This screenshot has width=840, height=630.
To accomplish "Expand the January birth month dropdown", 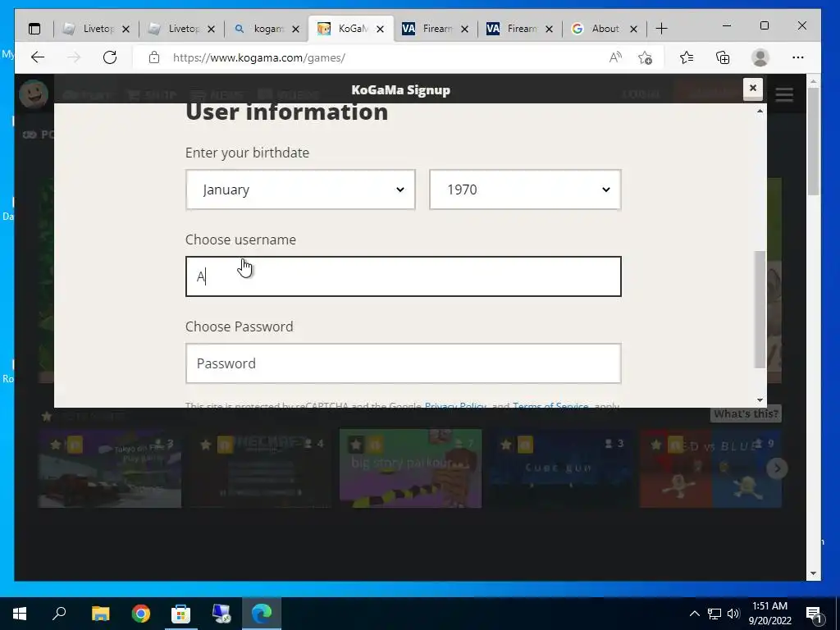I will [300, 189].
